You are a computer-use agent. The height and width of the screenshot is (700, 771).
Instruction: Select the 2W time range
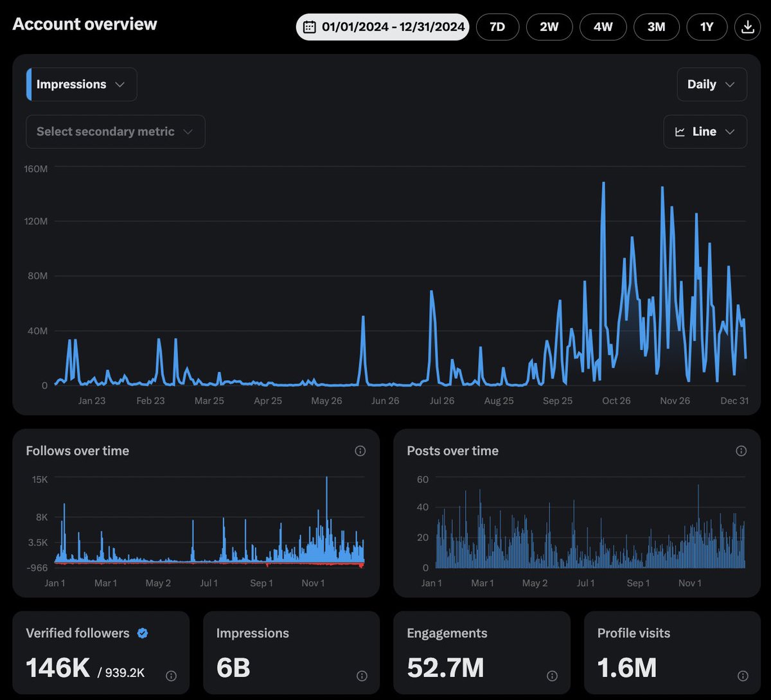[549, 27]
